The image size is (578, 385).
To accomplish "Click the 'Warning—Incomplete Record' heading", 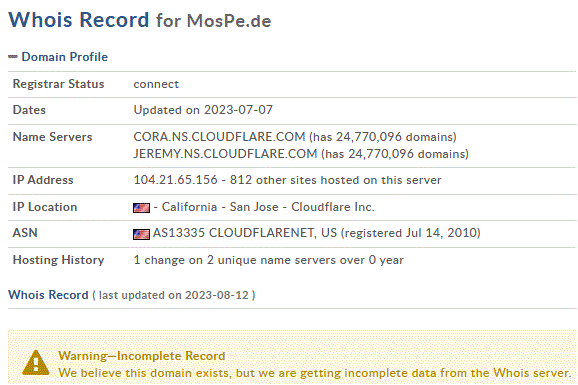I will (142, 356).
